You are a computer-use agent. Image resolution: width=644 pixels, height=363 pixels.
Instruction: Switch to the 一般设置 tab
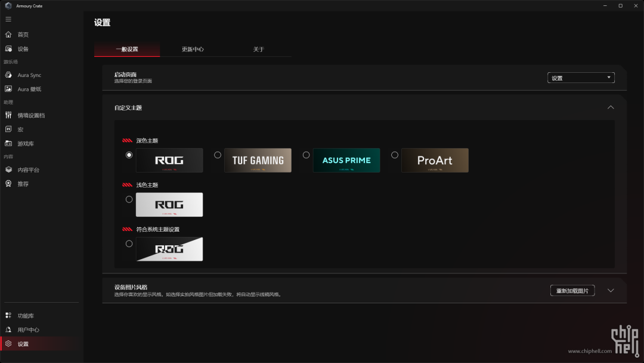pos(127,50)
